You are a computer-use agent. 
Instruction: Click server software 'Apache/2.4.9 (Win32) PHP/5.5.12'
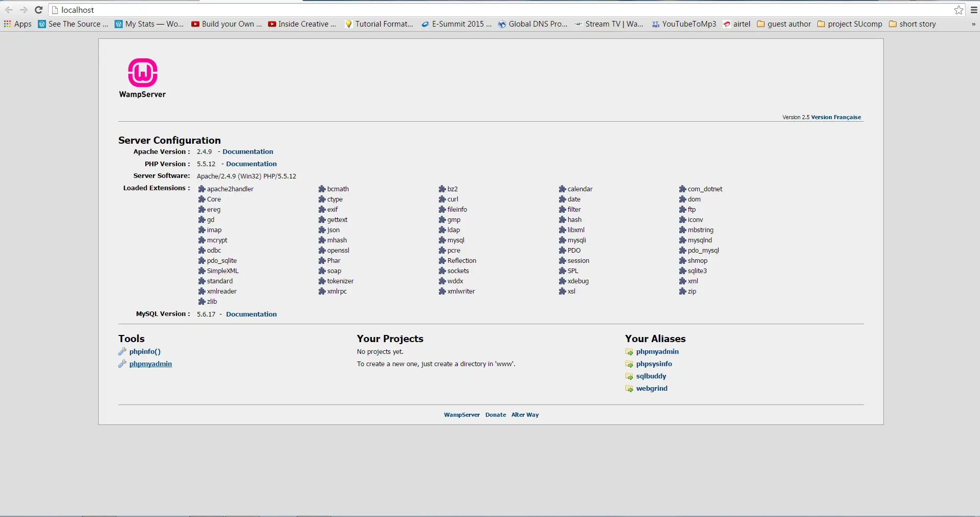tap(247, 176)
